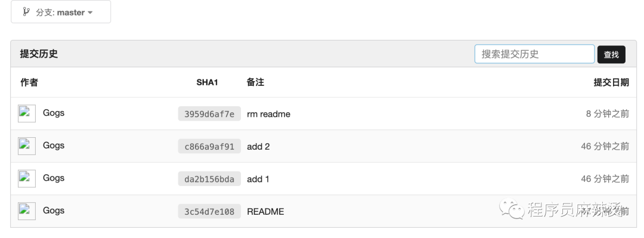Select the add 2 commit message
This screenshot has height=238, width=644.
258,146
